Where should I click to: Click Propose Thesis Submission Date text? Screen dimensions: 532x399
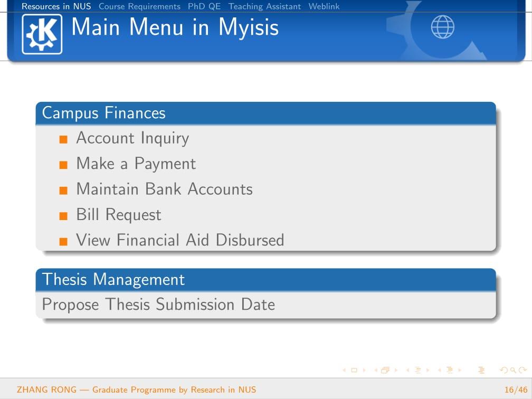click(158, 305)
